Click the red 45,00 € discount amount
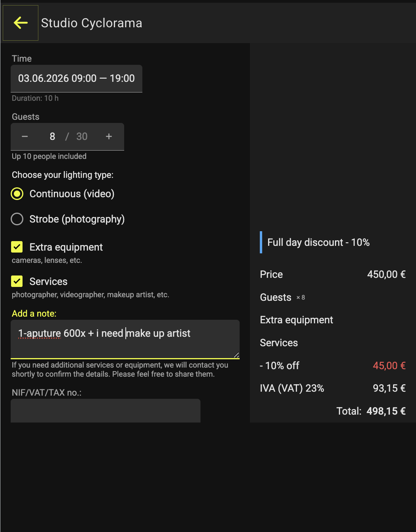 click(389, 366)
